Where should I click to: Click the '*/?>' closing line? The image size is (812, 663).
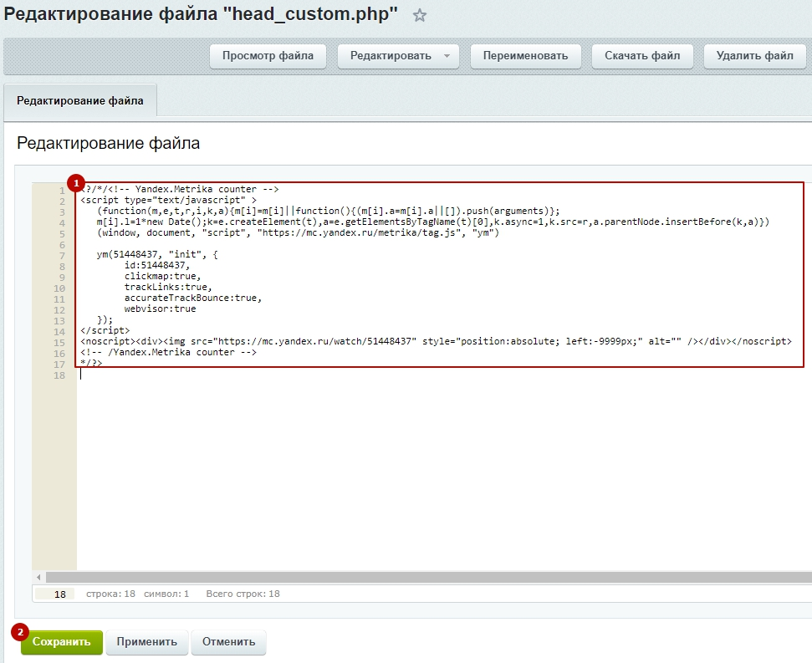tap(91, 363)
